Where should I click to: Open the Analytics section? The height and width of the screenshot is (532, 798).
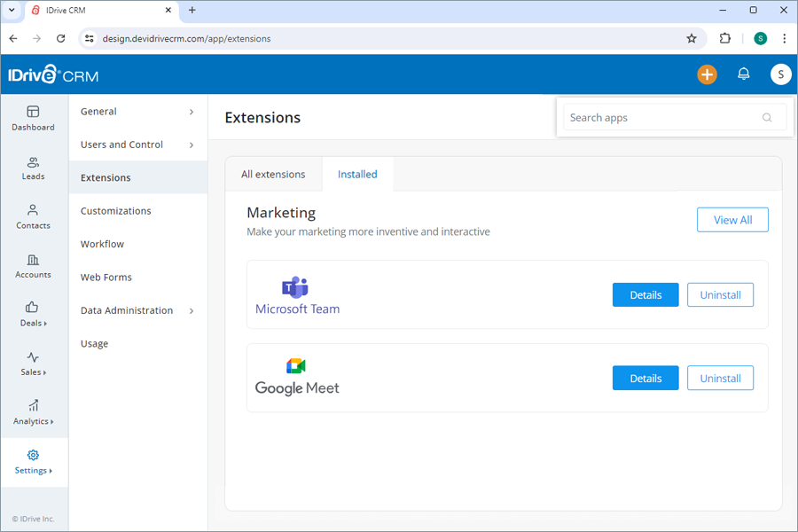(34, 413)
